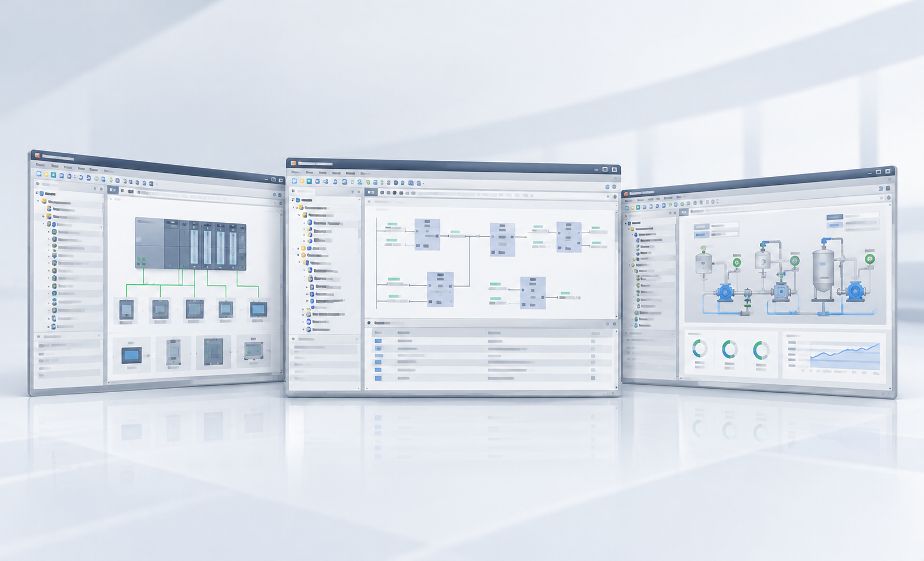This screenshot has width=924, height=561.
Task: Select the PLC CPU module with green LEDs
Action: pos(149,243)
